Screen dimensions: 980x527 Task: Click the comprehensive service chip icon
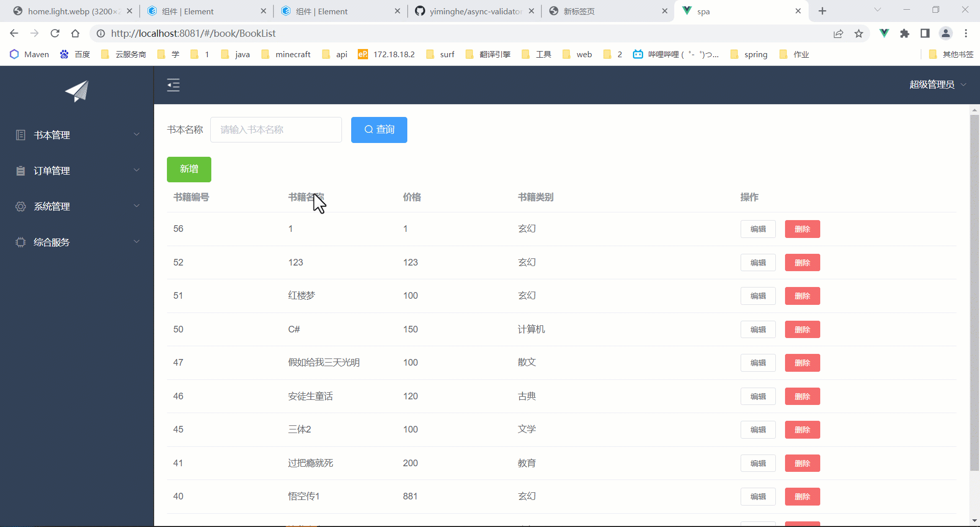coord(20,242)
